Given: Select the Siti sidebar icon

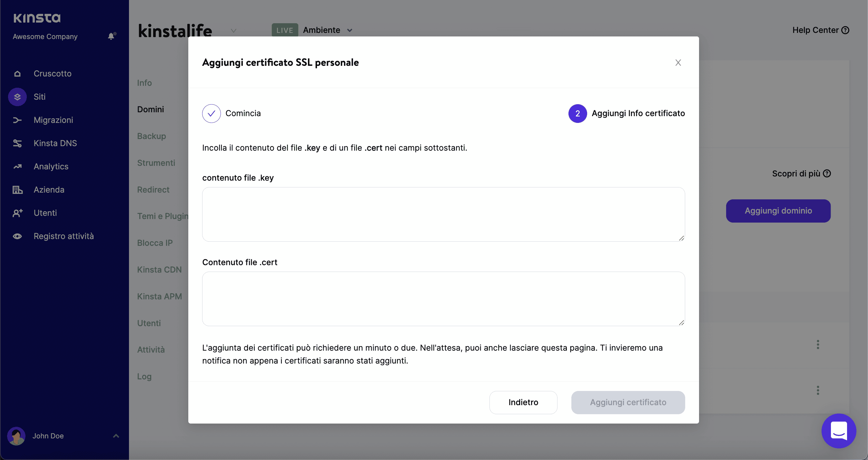Looking at the screenshot, I should pyautogui.click(x=17, y=97).
